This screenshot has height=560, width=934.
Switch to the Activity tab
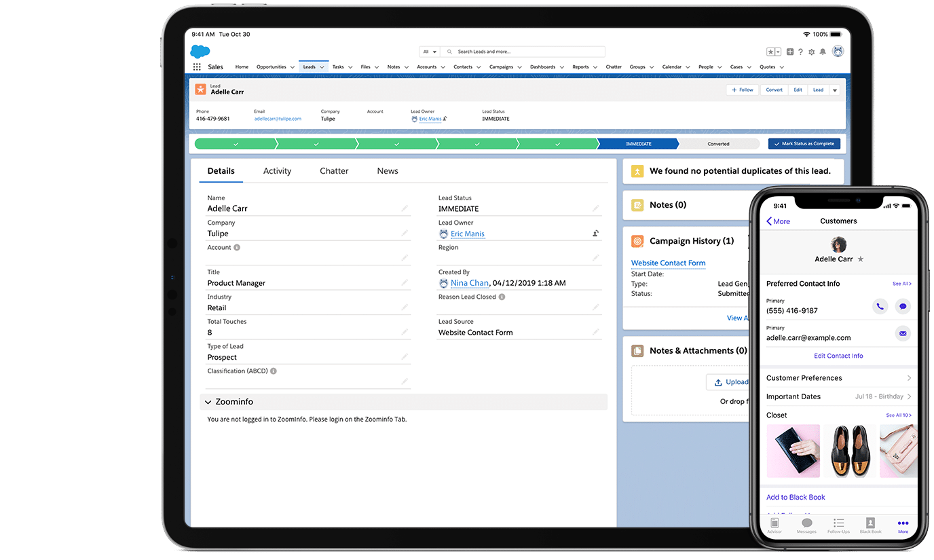pos(277,171)
